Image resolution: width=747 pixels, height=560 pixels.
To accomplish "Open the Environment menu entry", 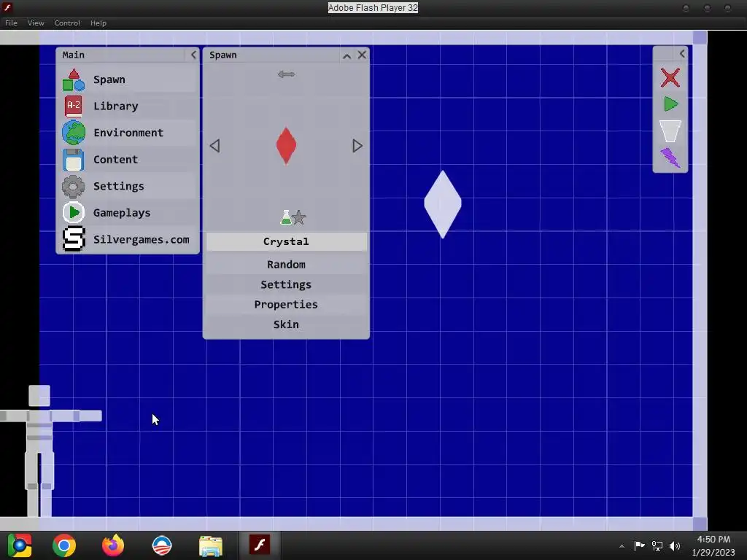I will point(128,133).
